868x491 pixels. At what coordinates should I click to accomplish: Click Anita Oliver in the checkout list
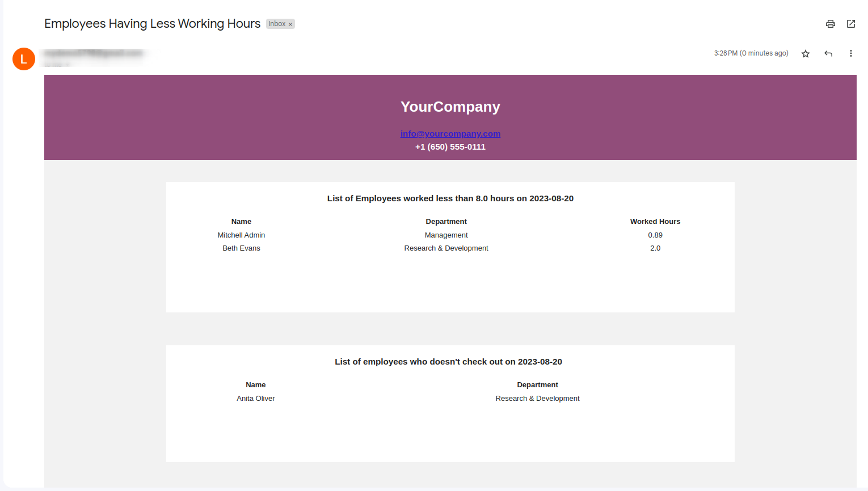point(256,399)
